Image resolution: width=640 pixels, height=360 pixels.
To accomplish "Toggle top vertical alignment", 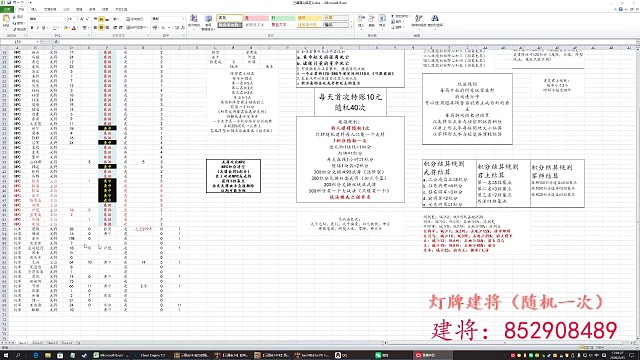I will click(96, 19).
